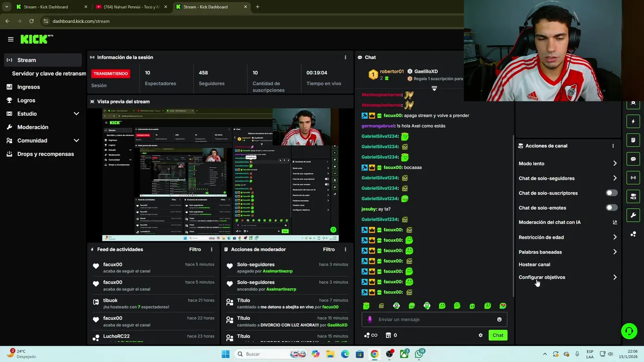Reload the browser page
Viewport: 644px width, 362px height.
(x=31, y=21)
